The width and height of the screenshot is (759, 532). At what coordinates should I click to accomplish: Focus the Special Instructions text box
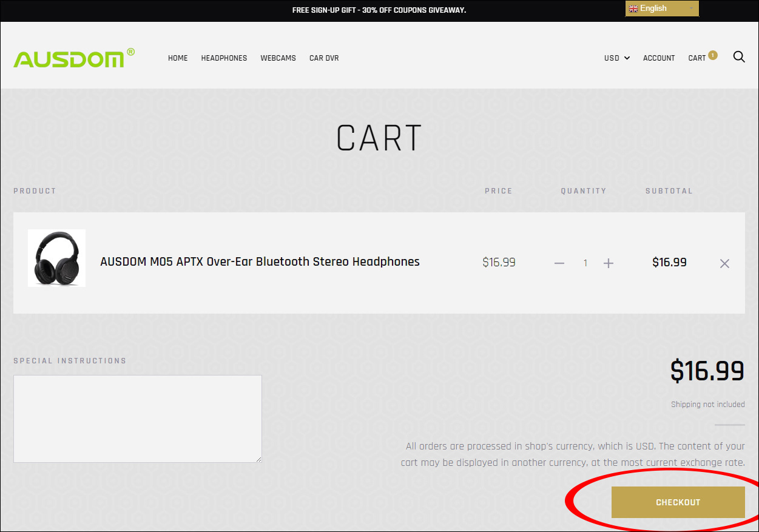[x=138, y=419]
